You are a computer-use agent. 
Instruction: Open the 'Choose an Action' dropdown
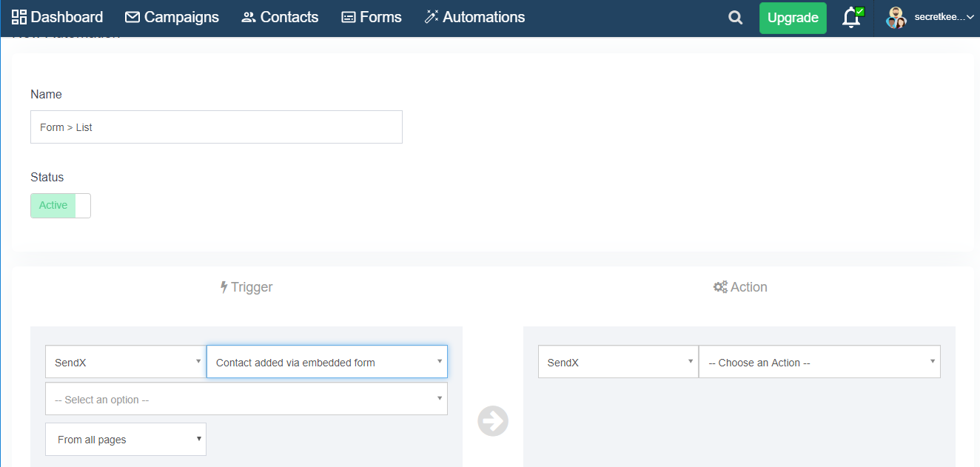click(x=819, y=362)
